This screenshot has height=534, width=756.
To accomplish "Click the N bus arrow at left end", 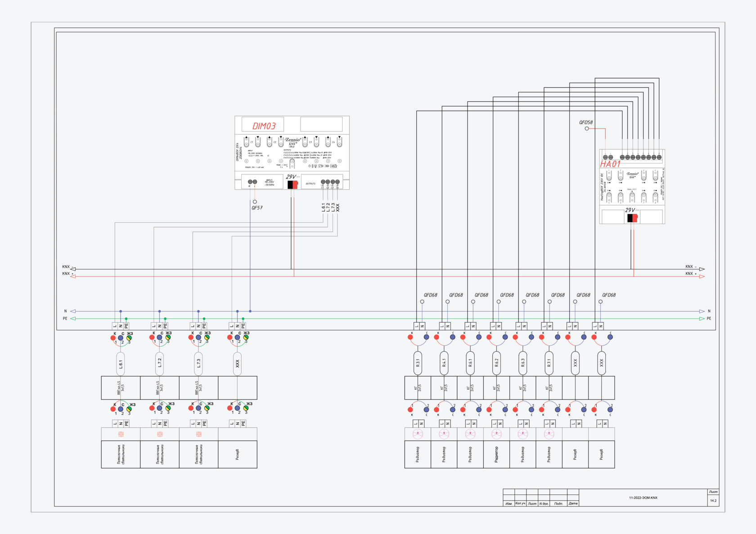I will click(x=73, y=311).
